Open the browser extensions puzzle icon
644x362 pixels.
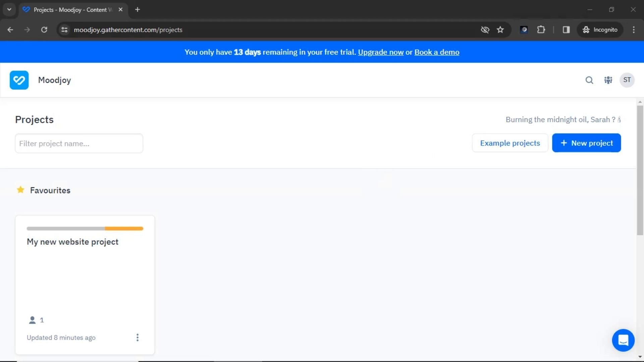(541, 30)
